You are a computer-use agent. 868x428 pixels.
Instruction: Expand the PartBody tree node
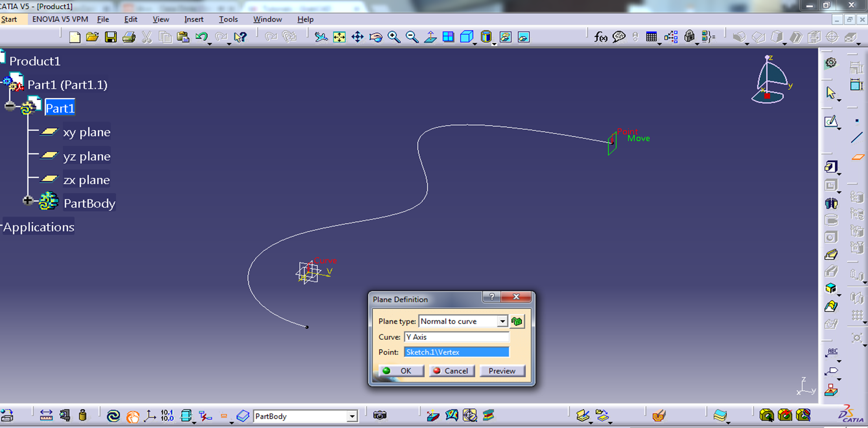pos(27,201)
